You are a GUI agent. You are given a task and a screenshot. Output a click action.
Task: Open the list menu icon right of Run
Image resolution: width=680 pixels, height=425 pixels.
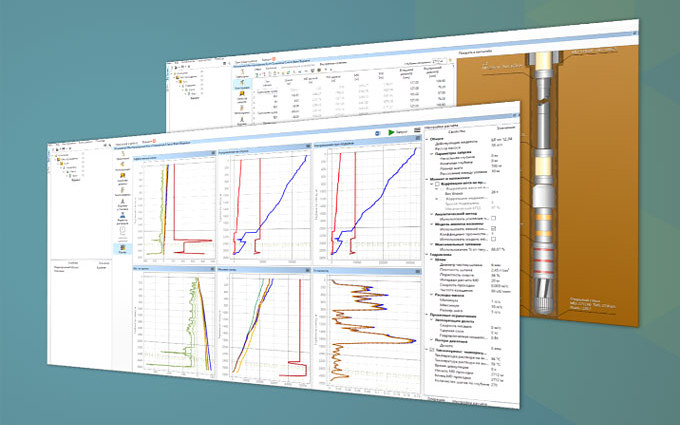click(x=417, y=131)
